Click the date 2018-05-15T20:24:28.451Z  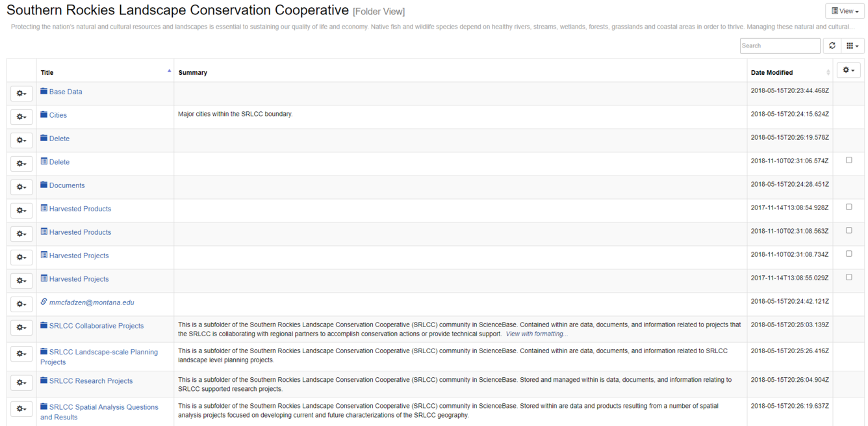pos(789,184)
